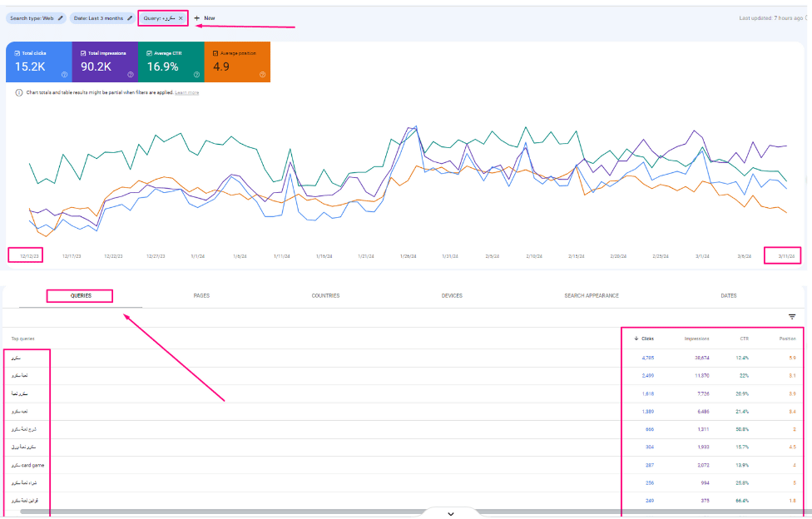Toggle the Average CTR checkbox

coord(149,53)
